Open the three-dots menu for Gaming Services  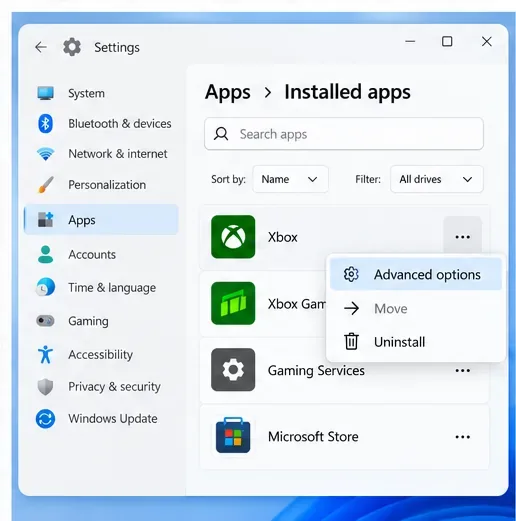tap(463, 370)
